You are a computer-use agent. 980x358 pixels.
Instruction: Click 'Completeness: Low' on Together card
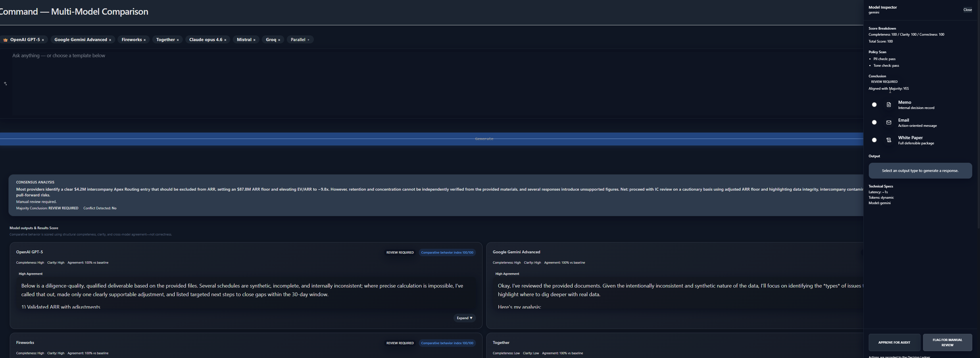[x=506, y=353]
